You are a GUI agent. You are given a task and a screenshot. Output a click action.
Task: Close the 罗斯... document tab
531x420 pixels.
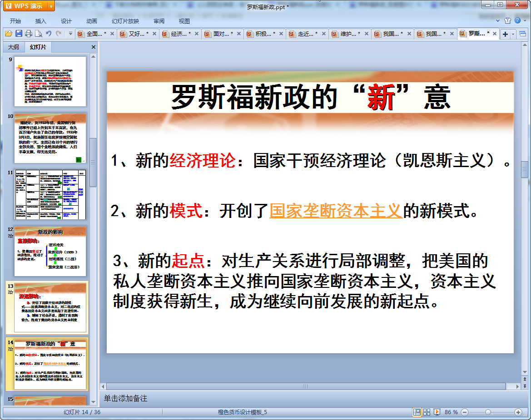click(x=494, y=34)
